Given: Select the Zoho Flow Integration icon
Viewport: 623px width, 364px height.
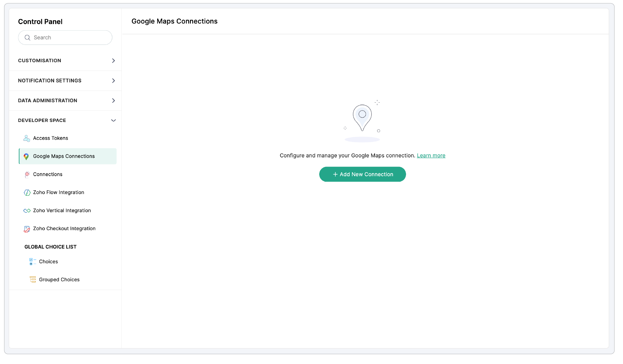Looking at the screenshot, I should pyautogui.click(x=27, y=192).
